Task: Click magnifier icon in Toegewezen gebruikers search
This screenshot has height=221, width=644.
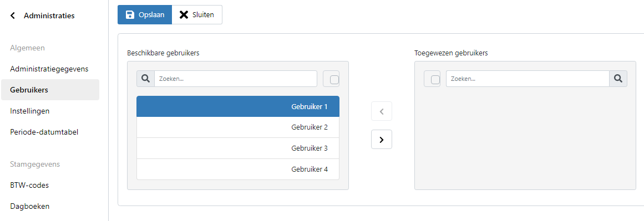Action: tap(618, 79)
